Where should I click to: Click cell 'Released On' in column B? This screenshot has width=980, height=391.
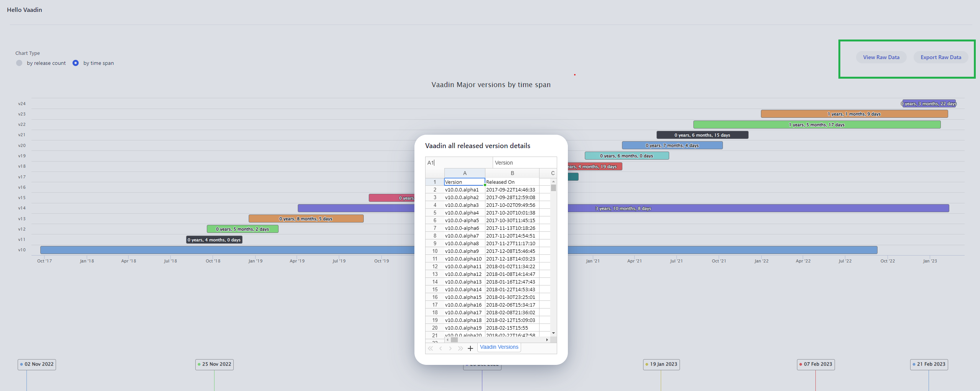coord(512,182)
